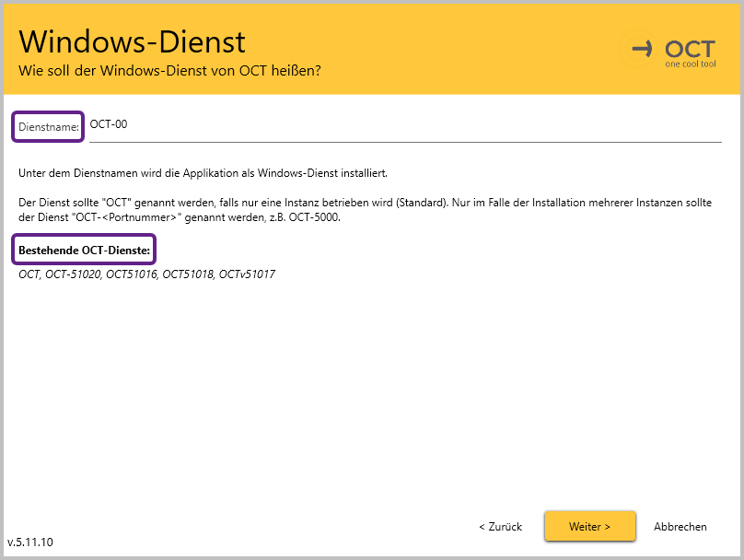This screenshot has height=560, width=744.
Task: Click 'OCT51016' in the existing services
Action: tap(131, 274)
